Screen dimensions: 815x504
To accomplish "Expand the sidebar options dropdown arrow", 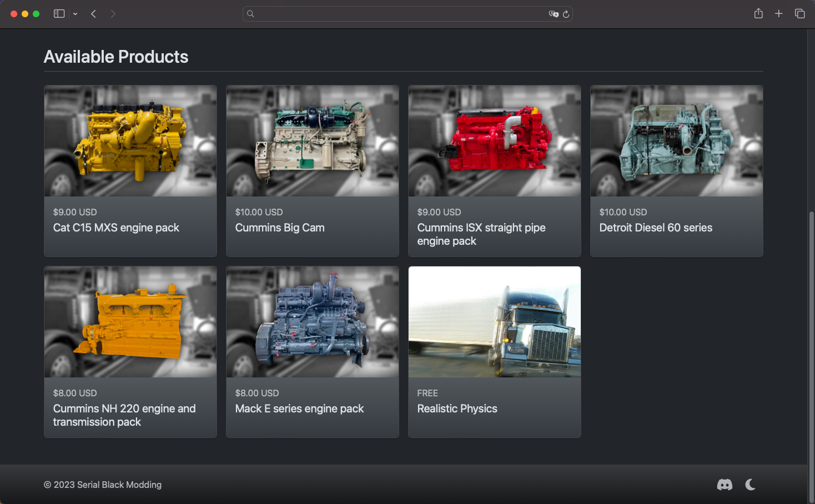I will click(75, 14).
